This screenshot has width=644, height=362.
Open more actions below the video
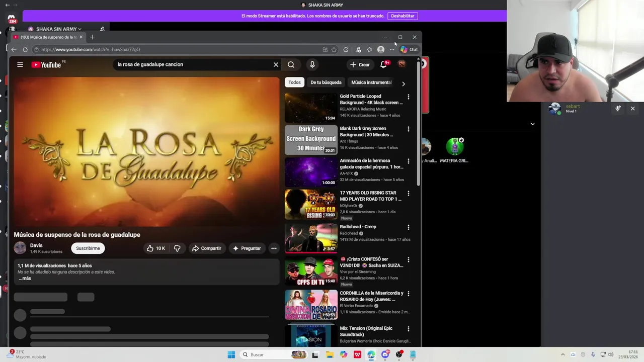tap(274, 248)
